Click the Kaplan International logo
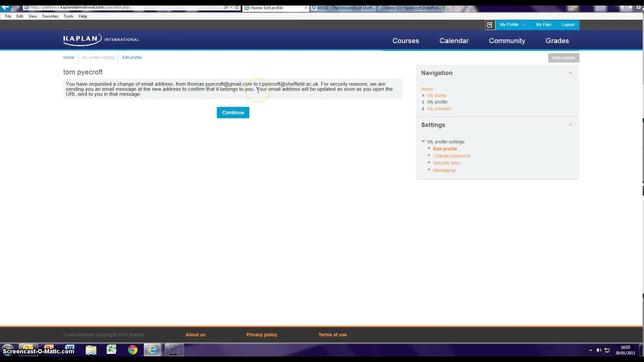The height and width of the screenshot is (362, 644). (x=101, y=40)
